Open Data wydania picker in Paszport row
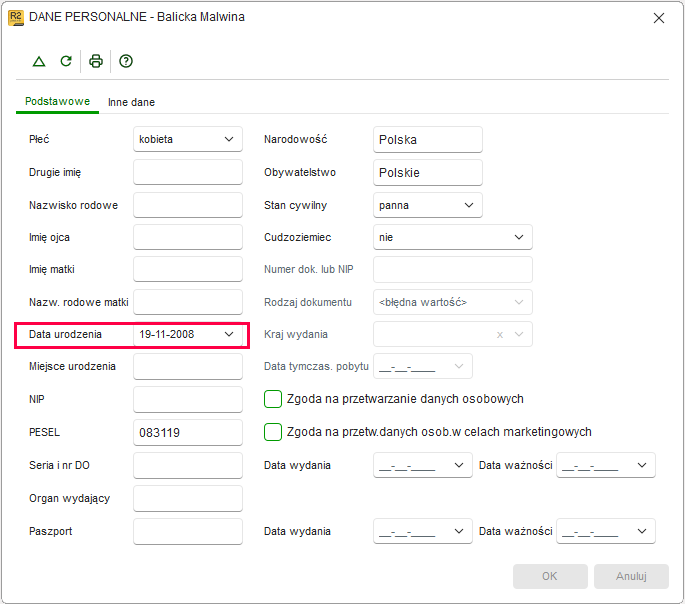 click(x=459, y=532)
